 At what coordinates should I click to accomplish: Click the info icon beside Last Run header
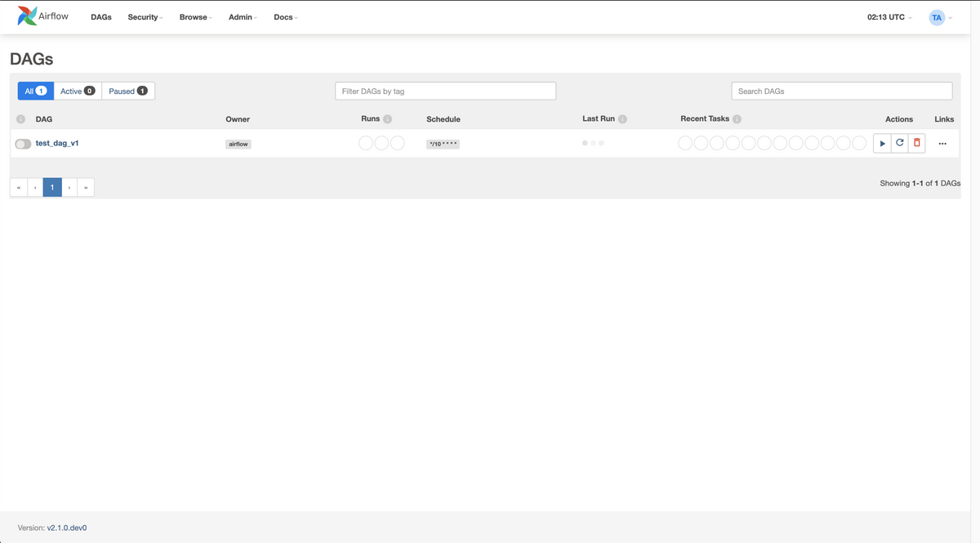622,119
